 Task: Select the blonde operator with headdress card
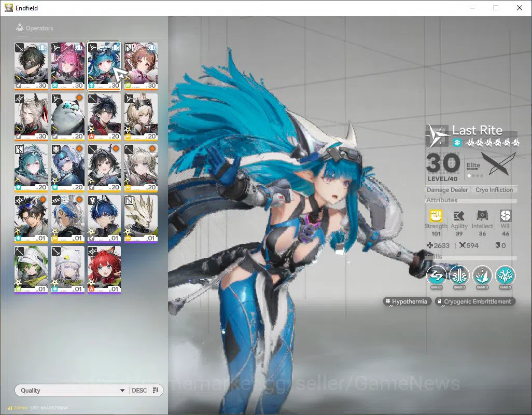(x=141, y=117)
